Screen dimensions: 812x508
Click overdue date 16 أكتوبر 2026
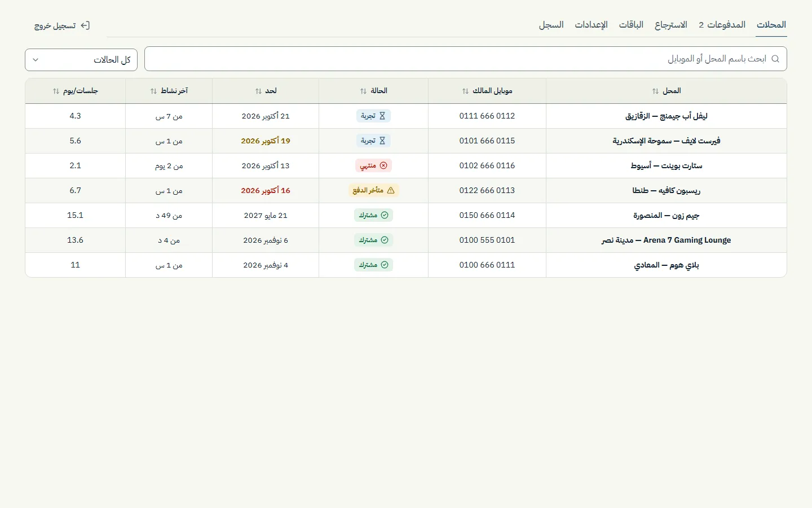266,190
